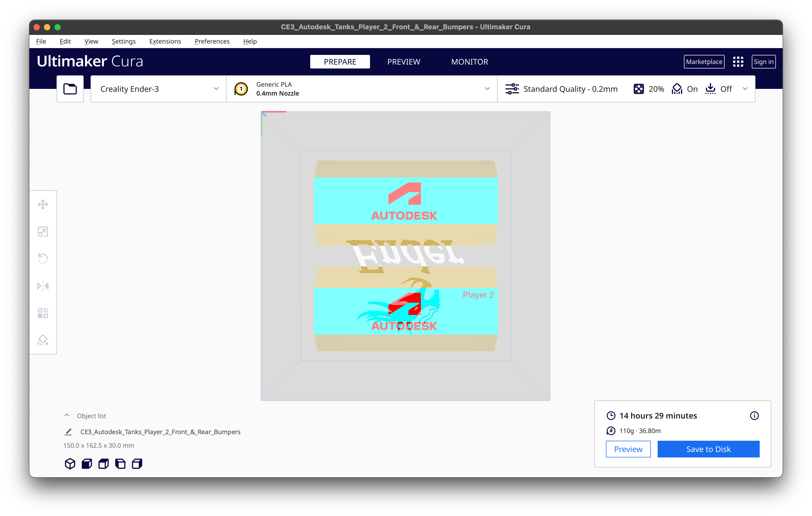Click the Save to Disk button
The width and height of the screenshot is (812, 516).
[x=708, y=449]
